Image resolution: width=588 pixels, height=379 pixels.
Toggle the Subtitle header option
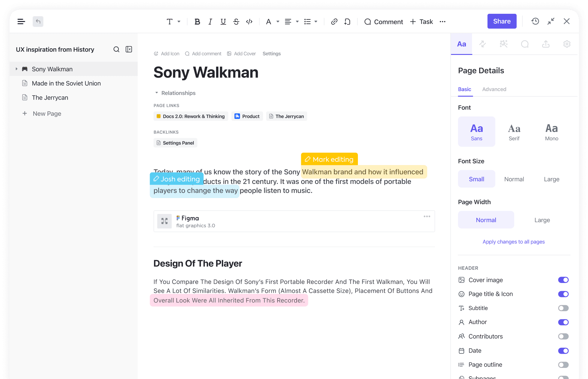click(x=563, y=308)
